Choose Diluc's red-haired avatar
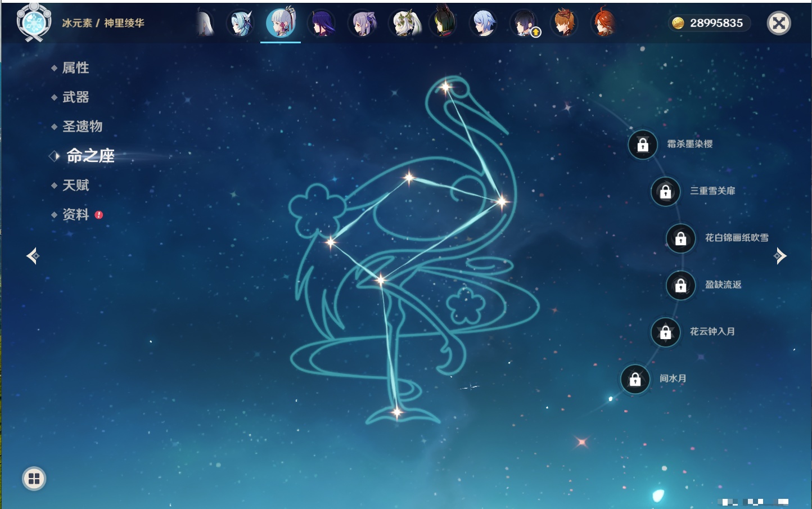The width and height of the screenshot is (812, 509). tap(604, 24)
